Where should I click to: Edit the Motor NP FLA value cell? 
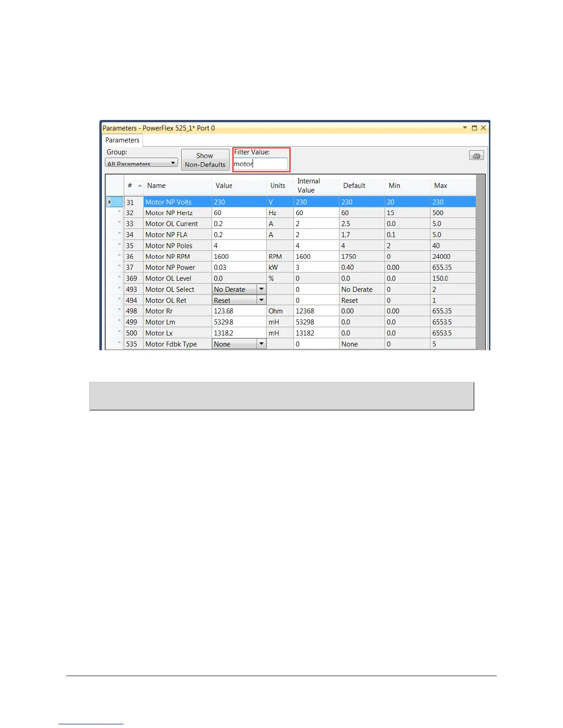coord(239,234)
